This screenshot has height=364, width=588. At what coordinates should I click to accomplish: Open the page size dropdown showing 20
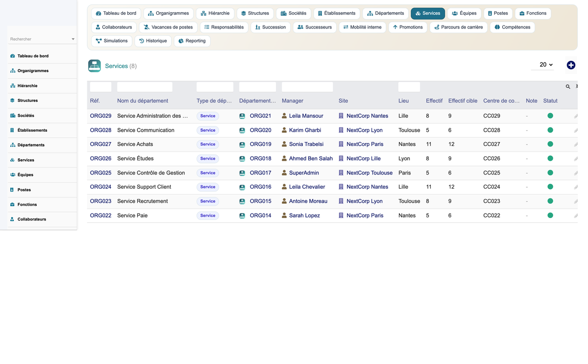(543, 65)
